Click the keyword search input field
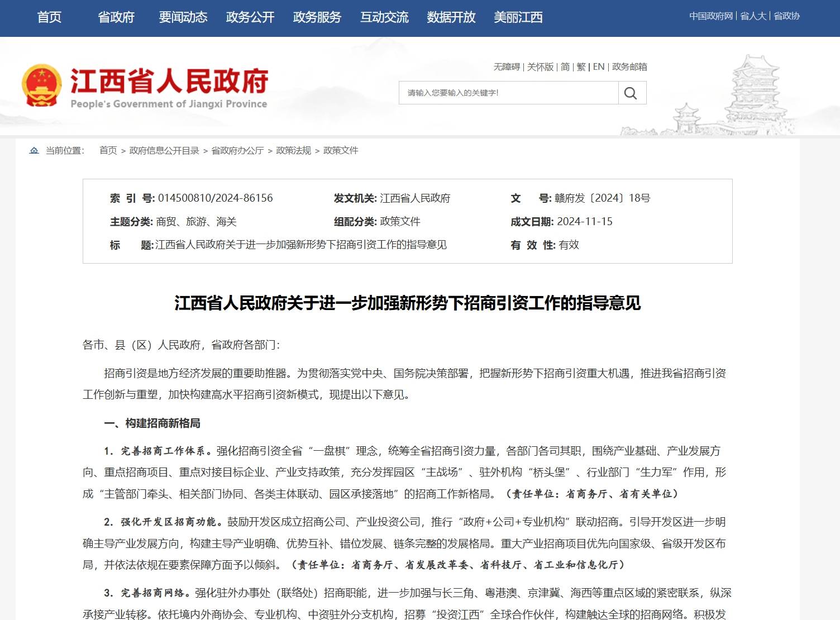This screenshot has width=840, height=620. [x=508, y=93]
